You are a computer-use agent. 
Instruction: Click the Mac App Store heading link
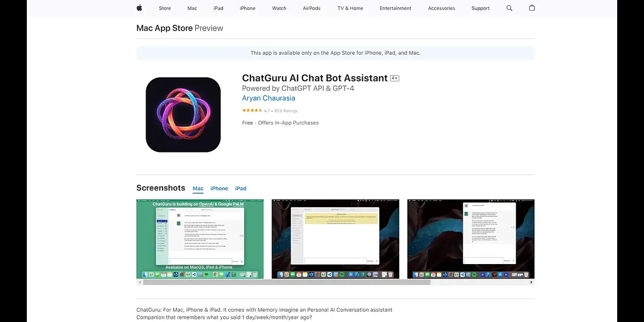164,28
